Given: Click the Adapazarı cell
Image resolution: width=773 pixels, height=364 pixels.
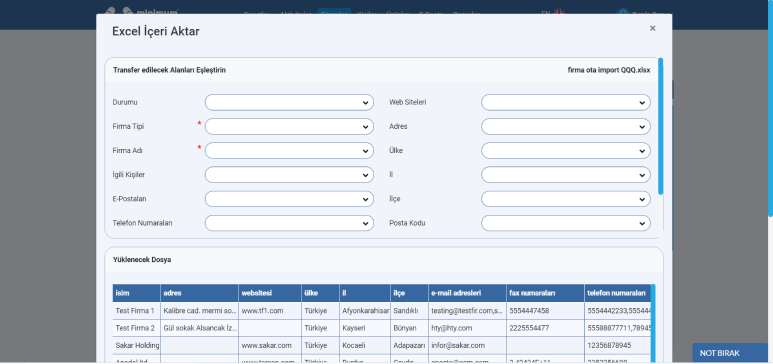Looking at the screenshot, I should [409, 345].
